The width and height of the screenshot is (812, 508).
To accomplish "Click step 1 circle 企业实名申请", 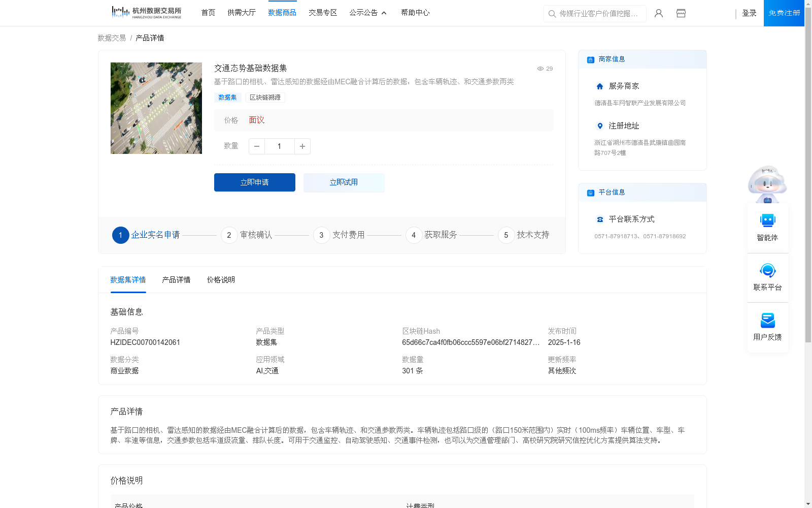I will (120, 235).
